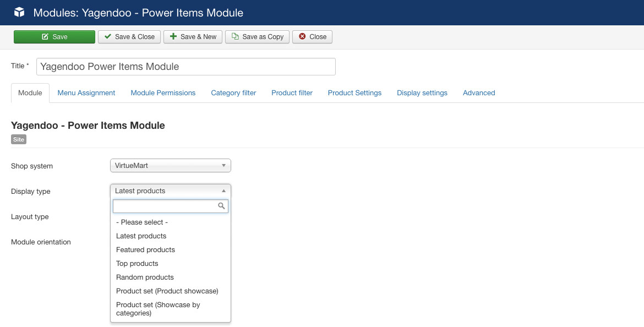
Task: Click the 'Shop system' label
Action: coord(32,166)
